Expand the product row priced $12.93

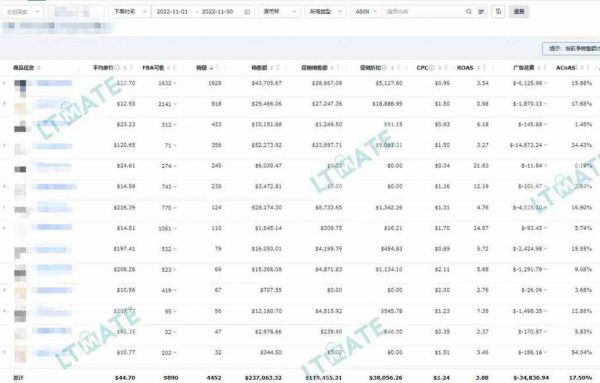pyautogui.click(x=4, y=103)
